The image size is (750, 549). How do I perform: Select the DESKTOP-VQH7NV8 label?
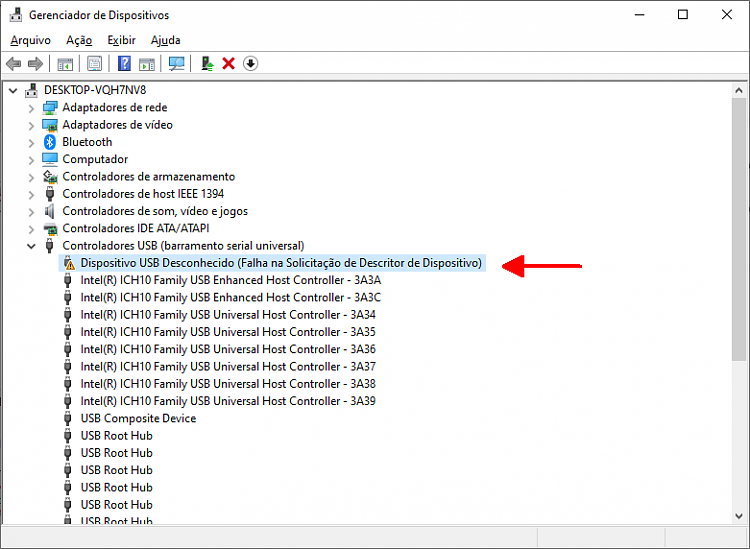(95, 90)
